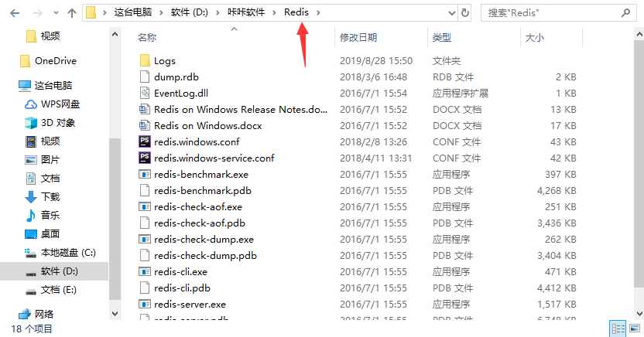Select redis-check-dump.pdb filename
Screen dimensions: 644x337
coord(205,255)
